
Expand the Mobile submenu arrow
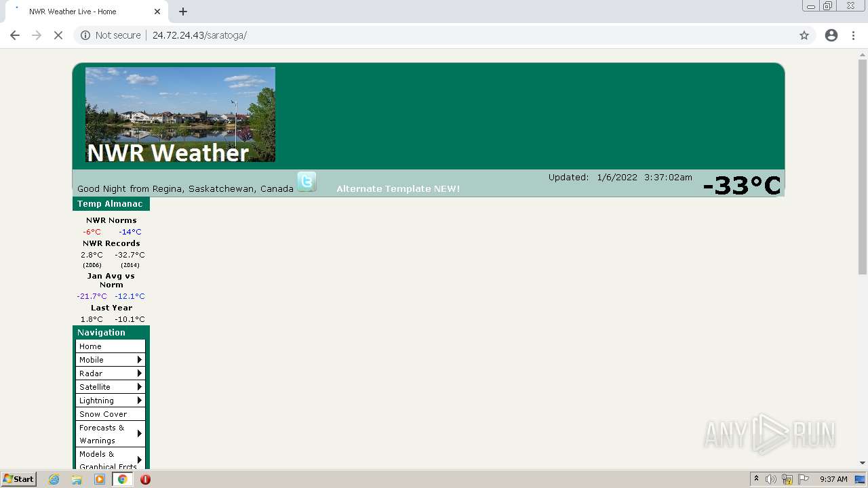point(140,360)
